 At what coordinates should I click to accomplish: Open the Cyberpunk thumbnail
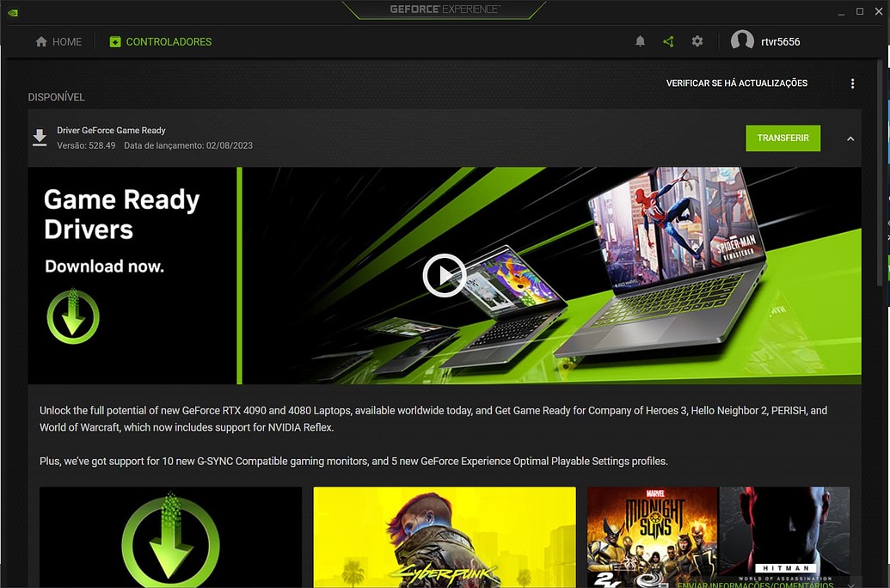point(445,537)
